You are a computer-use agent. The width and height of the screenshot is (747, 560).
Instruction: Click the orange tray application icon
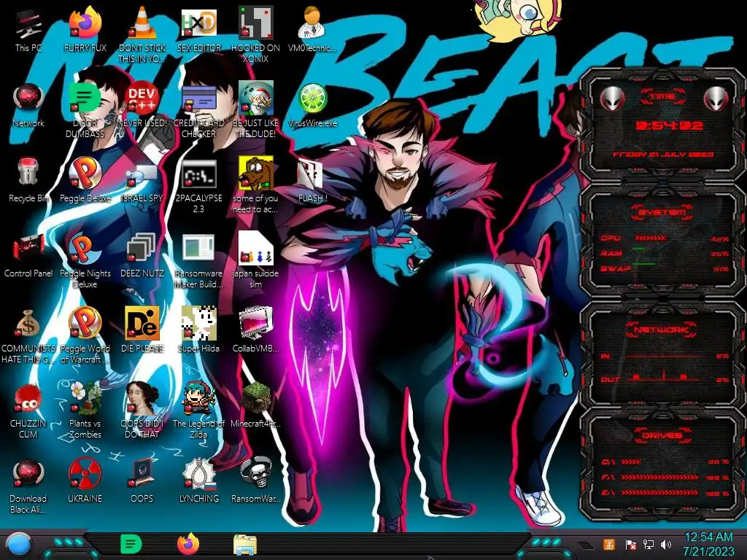(x=609, y=544)
